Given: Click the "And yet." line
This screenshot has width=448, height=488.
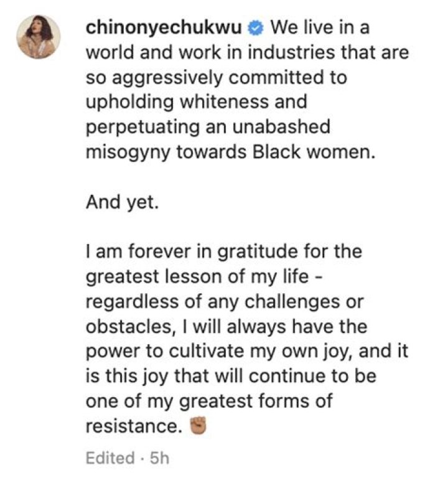Looking at the screenshot, I should [x=121, y=204].
